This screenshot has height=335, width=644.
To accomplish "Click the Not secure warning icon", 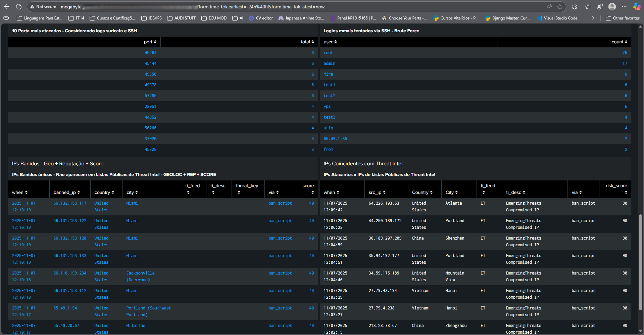I will [x=33, y=7].
